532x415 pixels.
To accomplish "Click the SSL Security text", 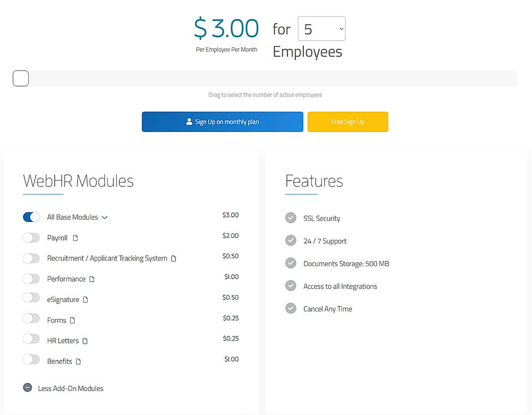I will (x=322, y=219).
